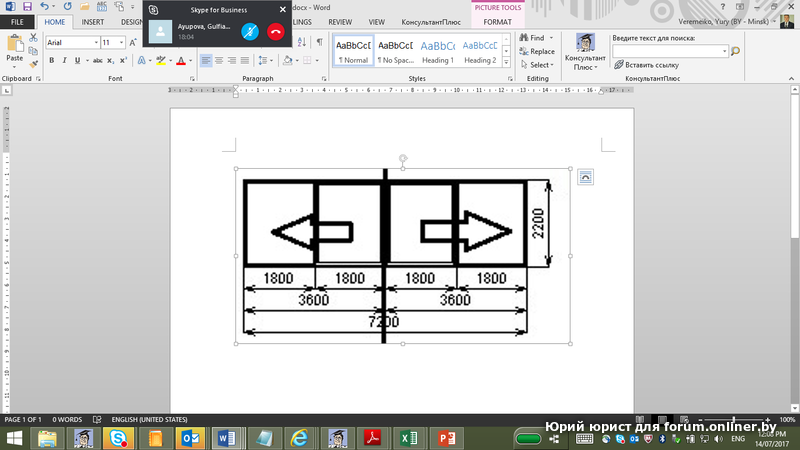Toggle Italic formatting
The height and width of the screenshot is (450, 800).
(x=64, y=60)
